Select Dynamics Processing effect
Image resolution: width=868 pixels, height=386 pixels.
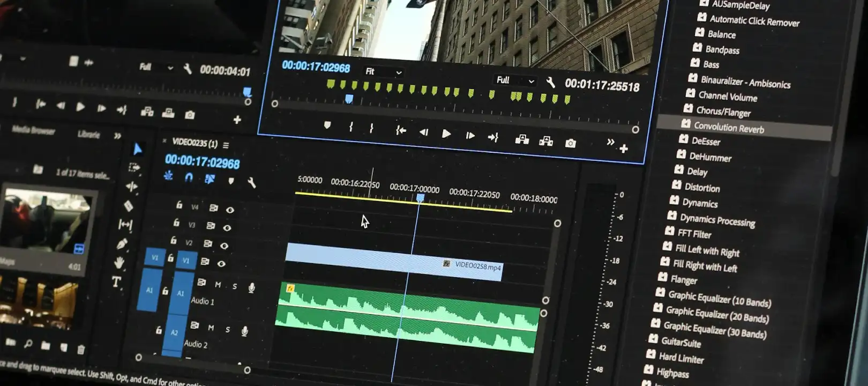pyautogui.click(x=717, y=220)
